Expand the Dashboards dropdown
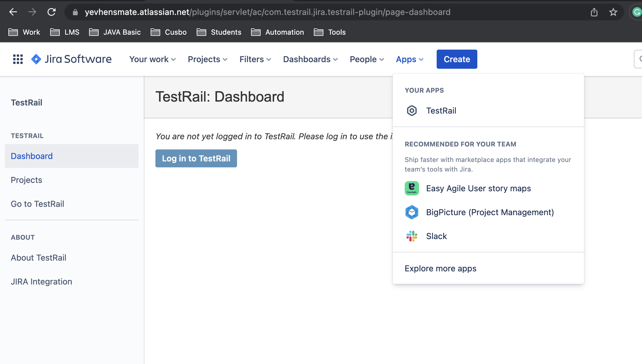The image size is (642, 364). pos(310,59)
